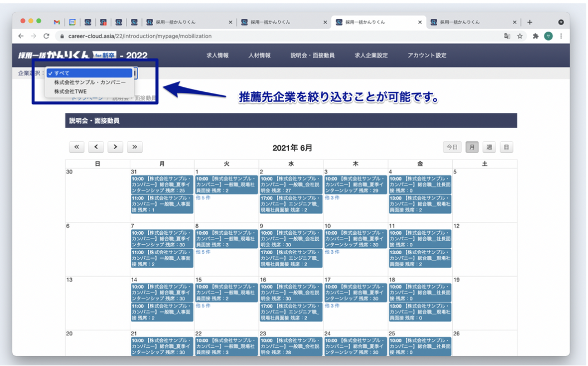Click the double-left arrow to jump back
588x366 pixels.
pyautogui.click(x=77, y=147)
